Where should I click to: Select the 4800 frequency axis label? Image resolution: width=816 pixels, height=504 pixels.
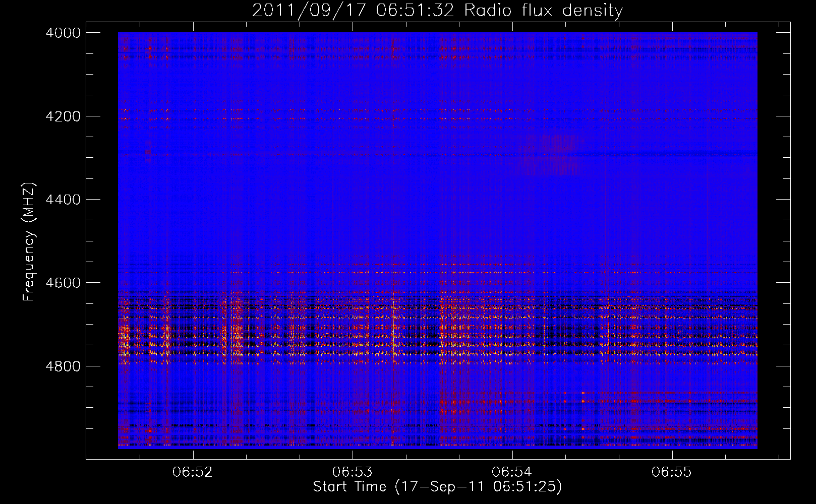pyautogui.click(x=63, y=366)
